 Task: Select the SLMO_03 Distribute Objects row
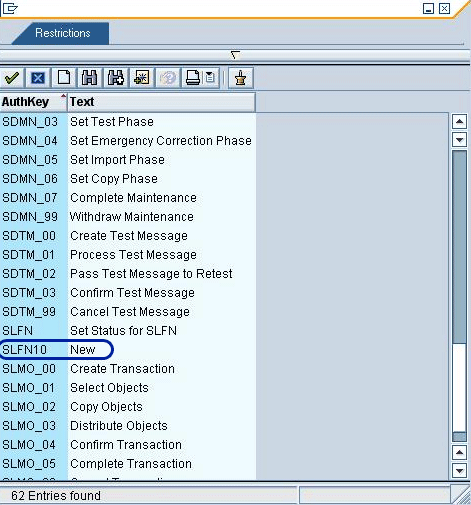(128, 426)
